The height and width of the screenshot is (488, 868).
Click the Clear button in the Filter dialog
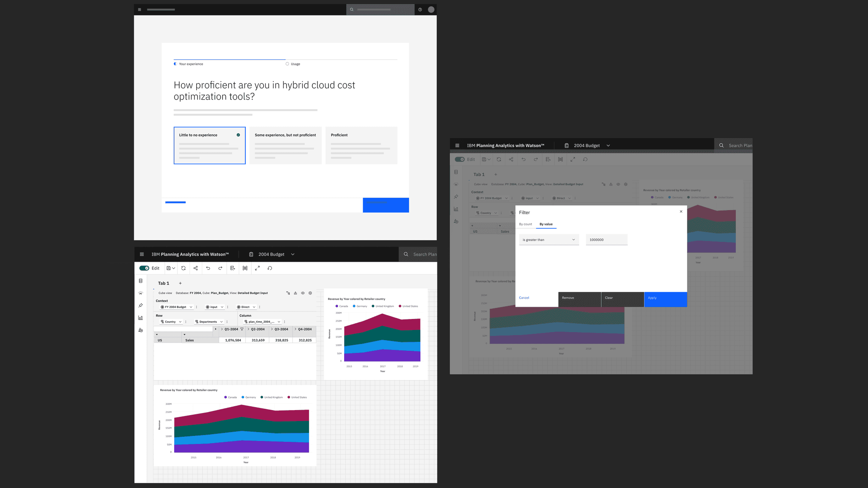point(622,299)
